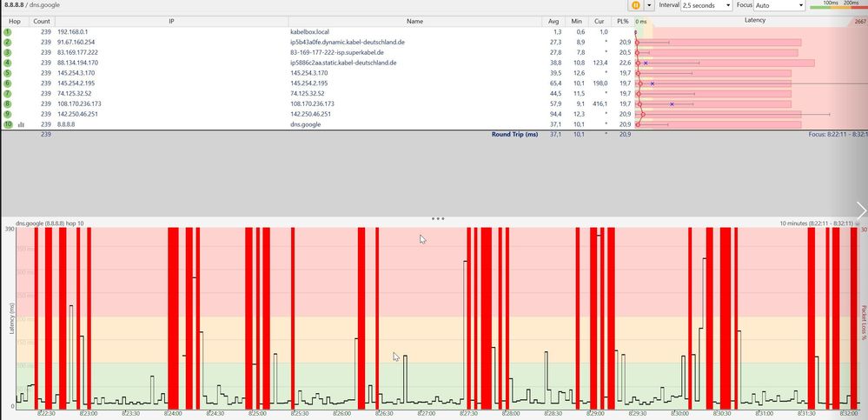Viewport: 868px width, 420px height.
Task: Click name 83-169-177-222-isp.superkabel.de
Action: (337, 53)
